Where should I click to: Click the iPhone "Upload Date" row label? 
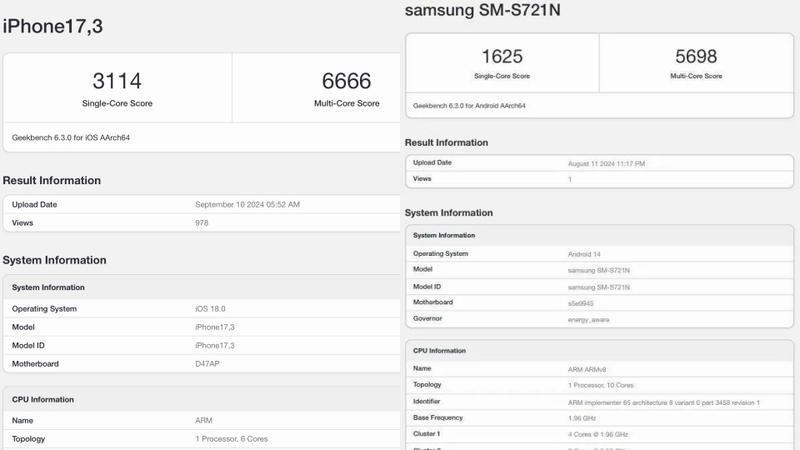click(34, 204)
